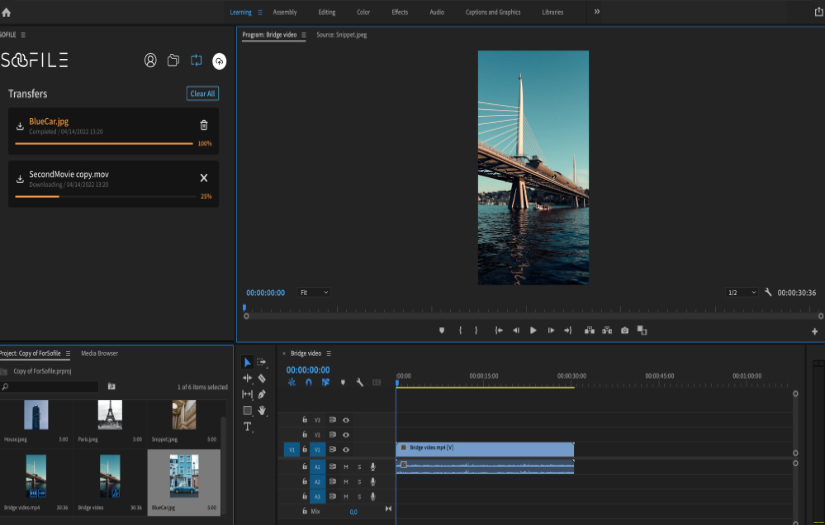Screen dimensions: 825x525
Task: Open SOFILE panel menu
Action: (23, 35)
